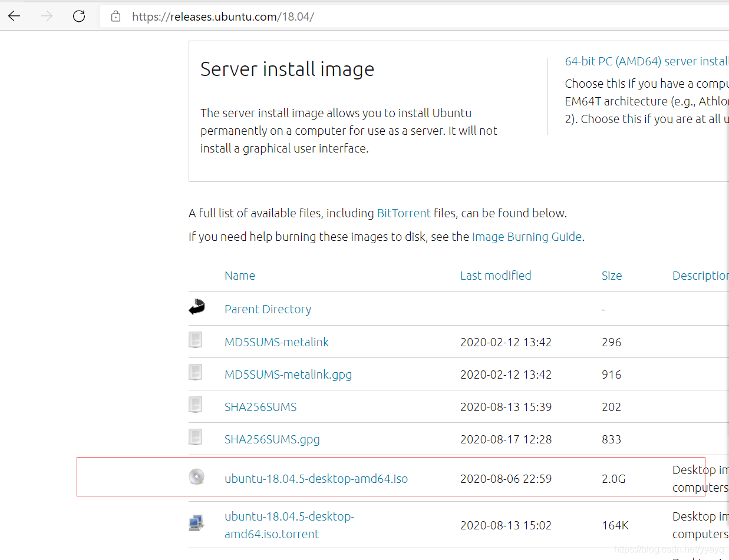The image size is (729, 560).
Task: Open the BitTorrent link
Action: (404, 213)
